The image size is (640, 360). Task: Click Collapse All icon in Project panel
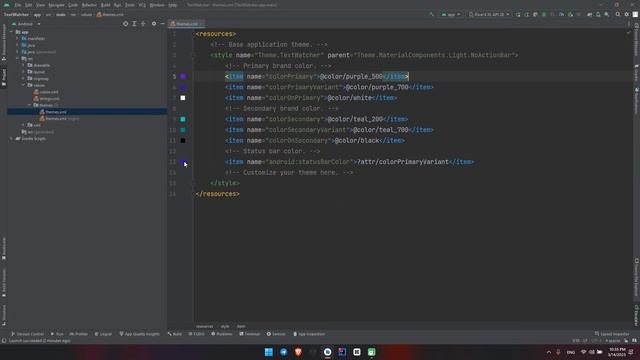coord(143,24)
